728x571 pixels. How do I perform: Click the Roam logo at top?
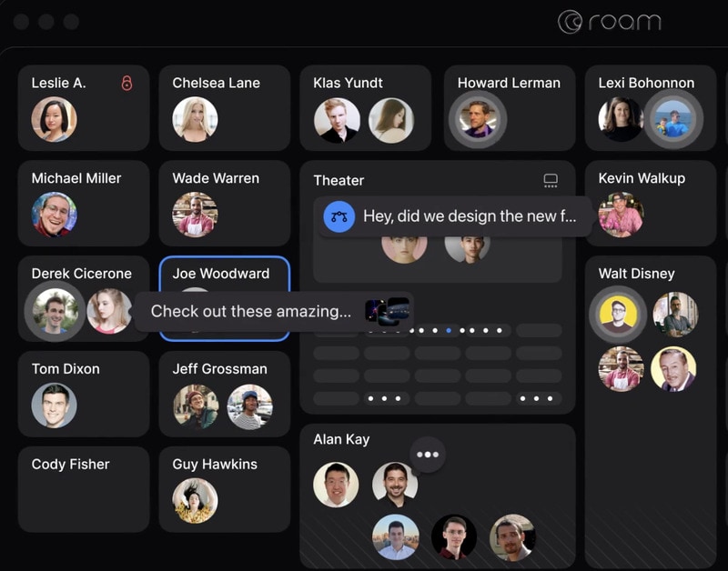(x=609, y=22)
